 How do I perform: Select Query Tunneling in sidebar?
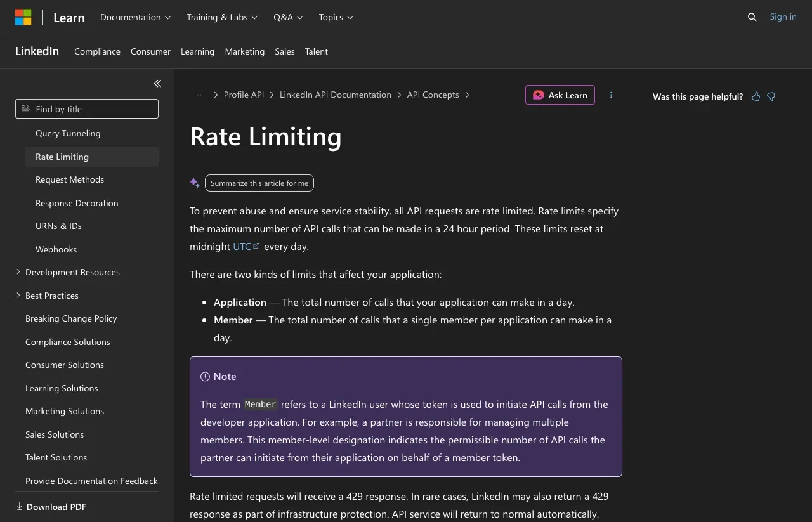pos(92,133)
